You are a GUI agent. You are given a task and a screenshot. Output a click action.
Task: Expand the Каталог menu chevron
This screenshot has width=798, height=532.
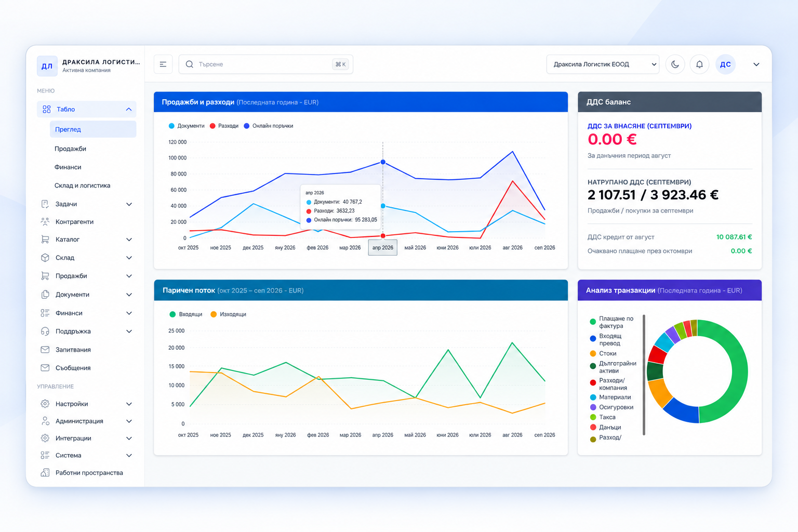pyautogui.click(x=129, y=240)
